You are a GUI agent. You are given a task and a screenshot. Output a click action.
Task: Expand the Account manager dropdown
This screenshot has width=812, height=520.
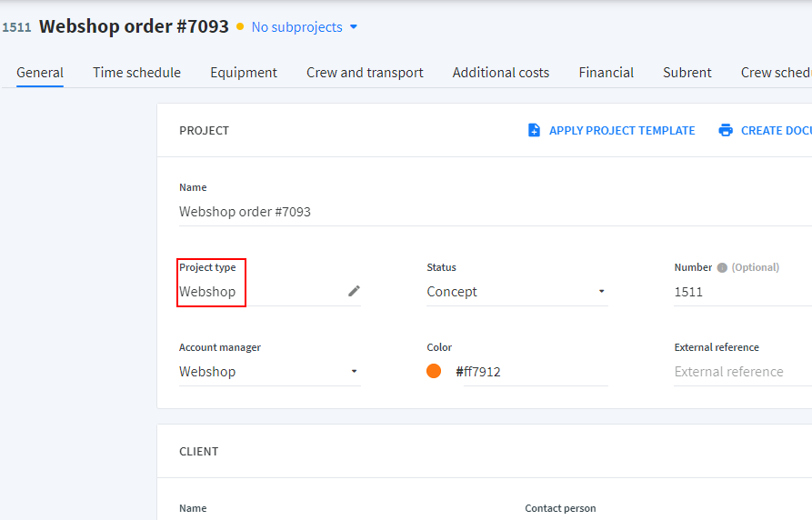tap(270, 371)
